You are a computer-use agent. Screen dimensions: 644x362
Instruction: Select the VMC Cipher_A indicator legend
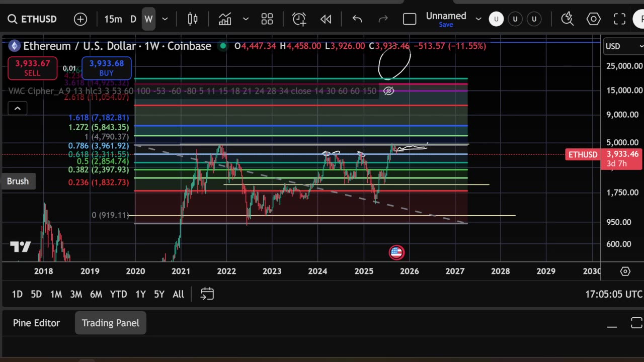tap(193, 91)
